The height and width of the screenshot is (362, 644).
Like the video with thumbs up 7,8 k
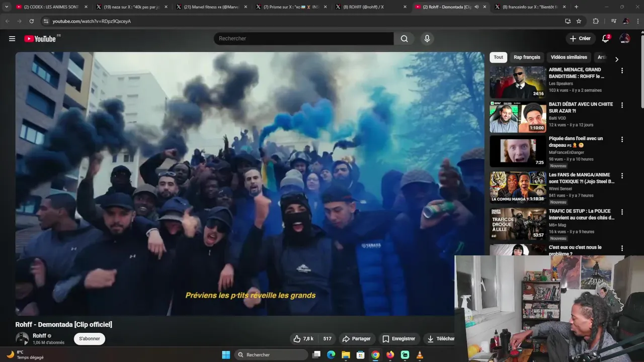tap(303, 339)
